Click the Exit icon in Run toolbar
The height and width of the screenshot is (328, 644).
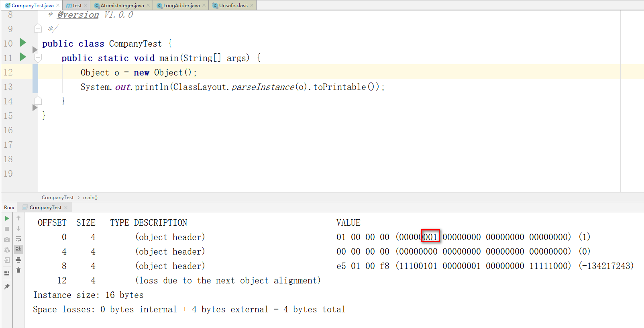pyautogui.click(x=7, y=260)
